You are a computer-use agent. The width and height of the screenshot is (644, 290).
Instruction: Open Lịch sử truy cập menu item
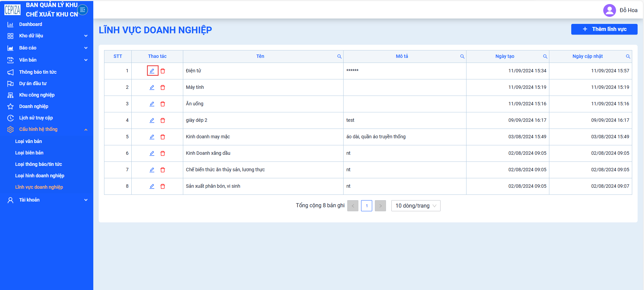tap(36, 118)
